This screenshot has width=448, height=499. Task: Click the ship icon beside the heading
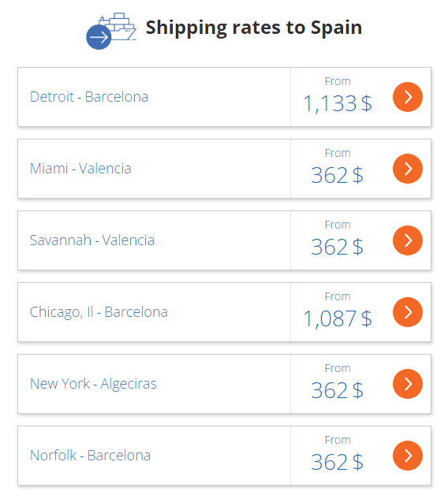[x=111, y=31]
